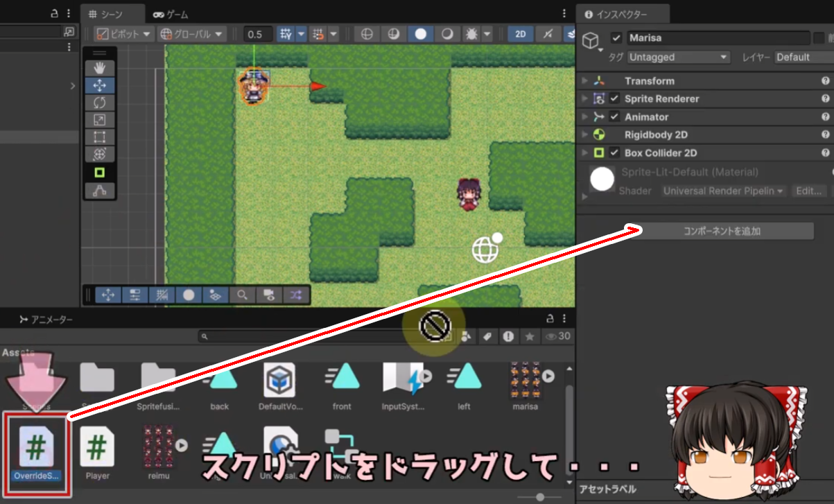Viewport: 834px width, 504px height.
Task: Click the GameObject cube icon in inspector
Action: [x=591, y=40]
